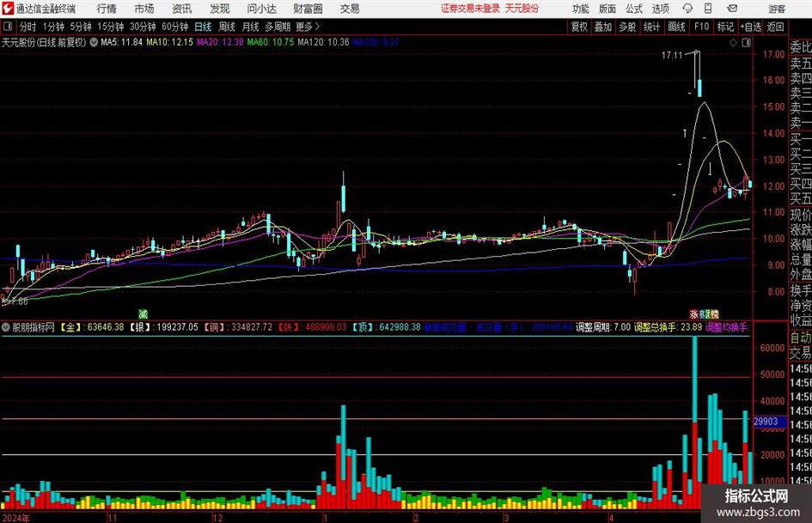Click the Tongdaxin app logo icon
Image resolution: width=812 pixels, height=523 pixels.
pos(8,9)
